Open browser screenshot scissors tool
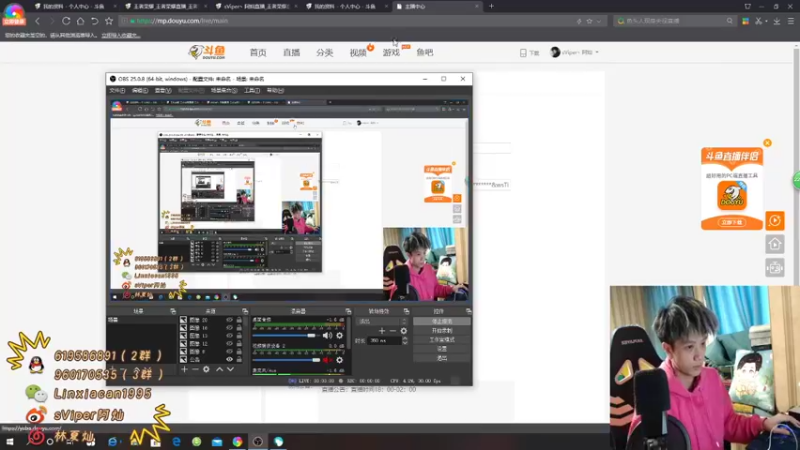 pos(759,21)
